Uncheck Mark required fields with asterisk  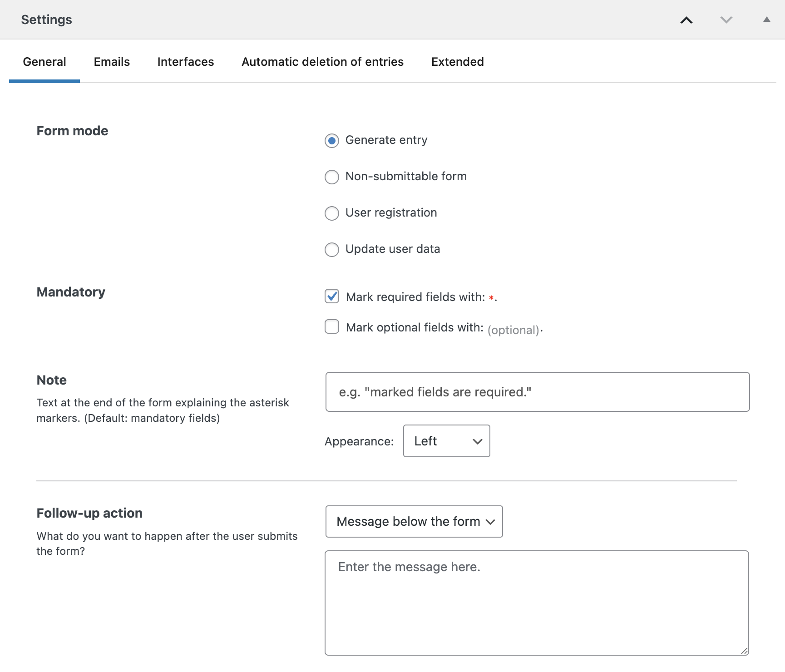click(332, 296)
